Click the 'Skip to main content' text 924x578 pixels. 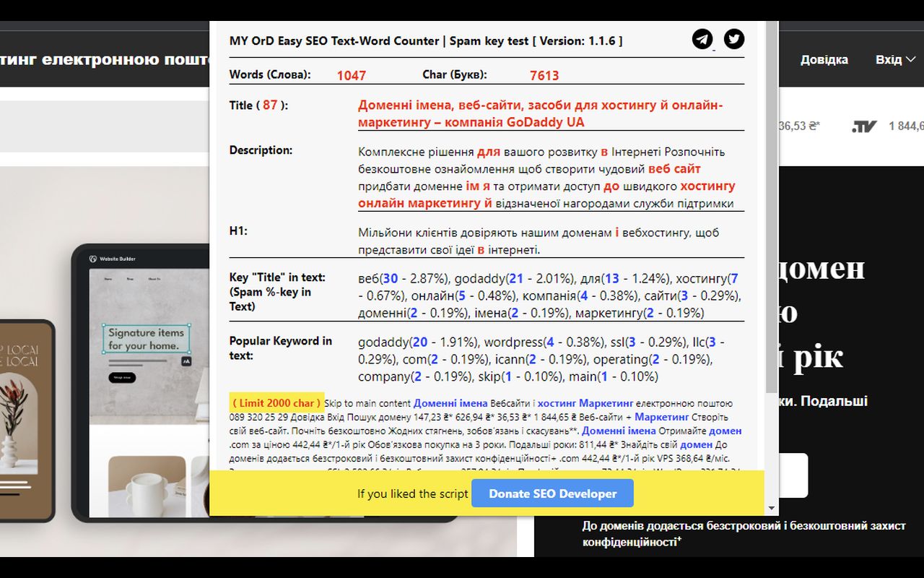[x=367, y=403]
